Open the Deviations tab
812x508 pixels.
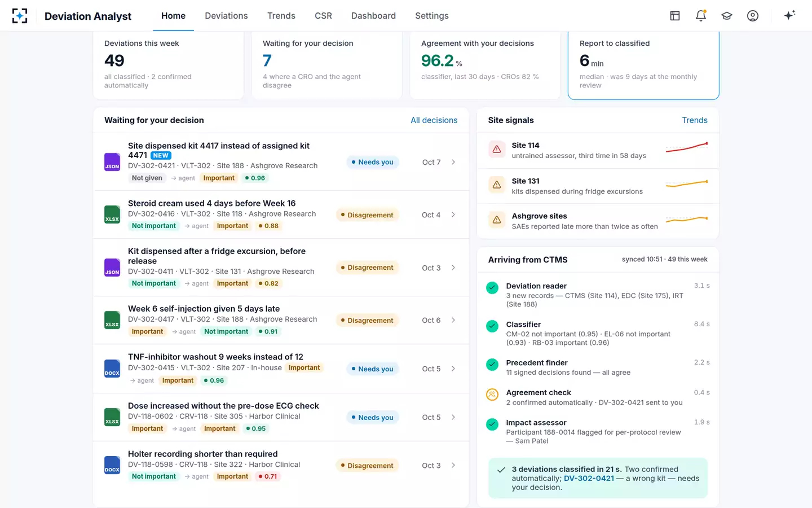(226, 16)
